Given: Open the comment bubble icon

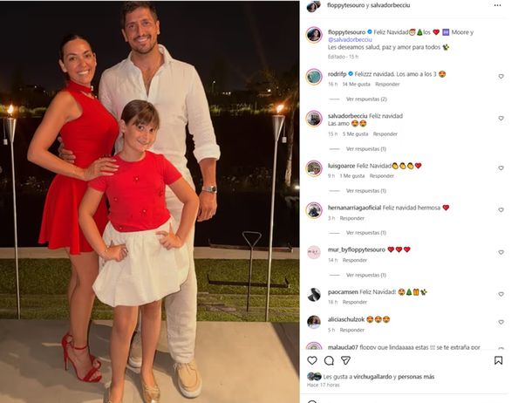Looking at the screenshot, I should pyautogui.click(x=329, y=360).
